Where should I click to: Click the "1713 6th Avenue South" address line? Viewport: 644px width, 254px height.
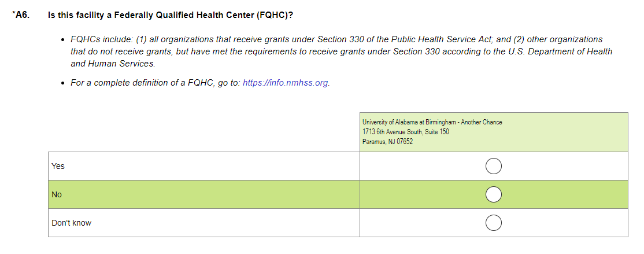[x=405, y=132]
